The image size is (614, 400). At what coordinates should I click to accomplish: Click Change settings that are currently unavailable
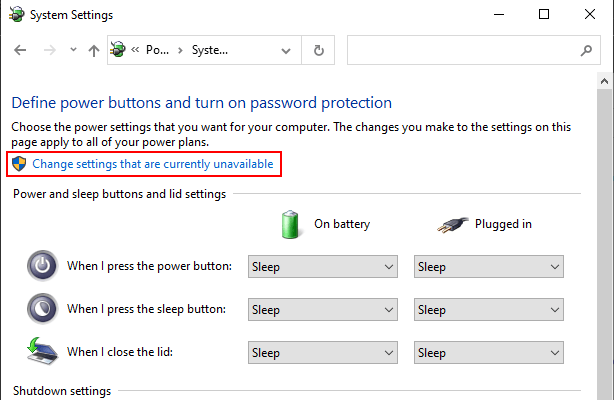tap(153, 164)
